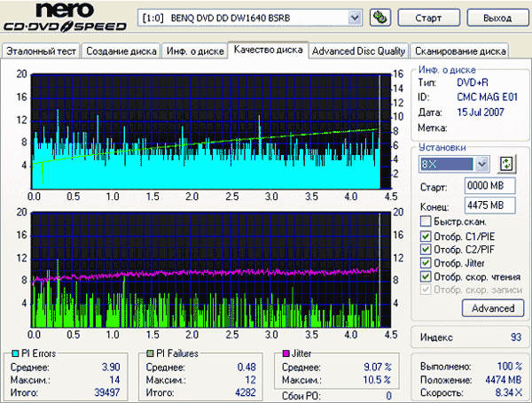Click the Выход exit button
Image resolution: width=532 pixels, height=403 pixels.
coord(497,18)
